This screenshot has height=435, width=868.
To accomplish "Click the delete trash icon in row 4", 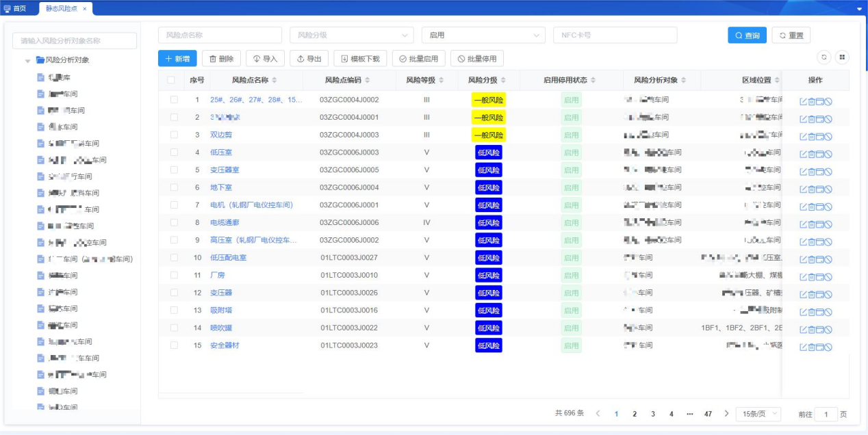I will 811,154.
